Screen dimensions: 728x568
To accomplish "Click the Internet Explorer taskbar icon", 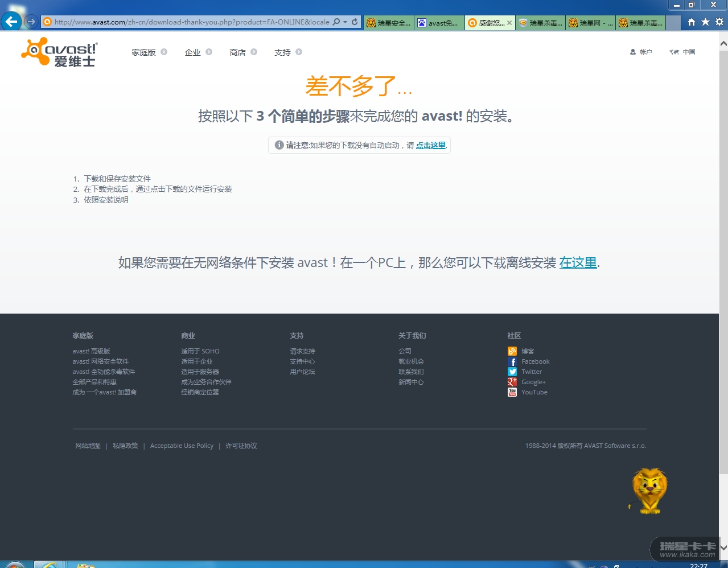I will point(48,565).
